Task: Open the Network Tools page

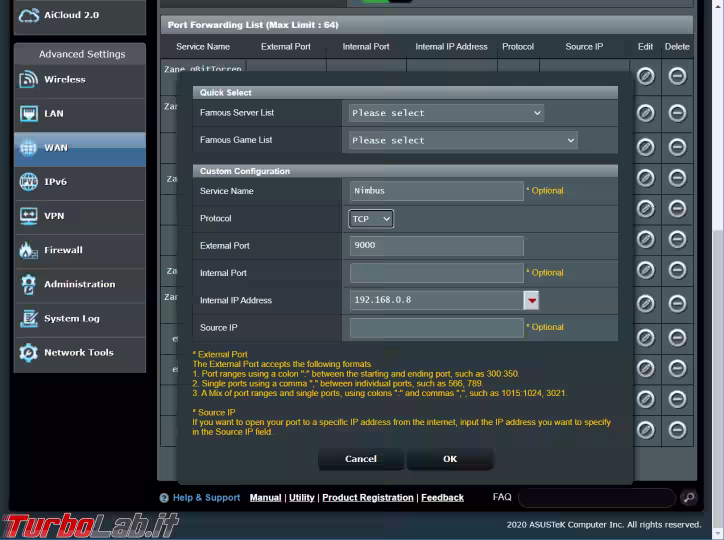Action: (x=80, y=353)
